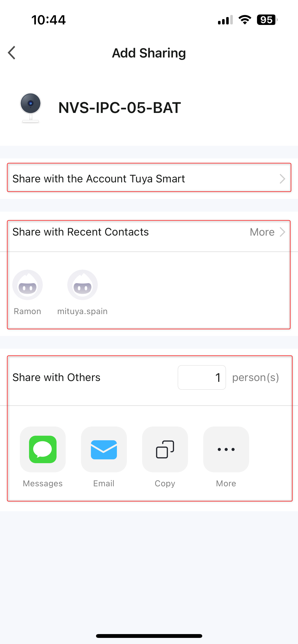Tap the Email label
Screen dimensions: 298x644
(x=104, y=483)
